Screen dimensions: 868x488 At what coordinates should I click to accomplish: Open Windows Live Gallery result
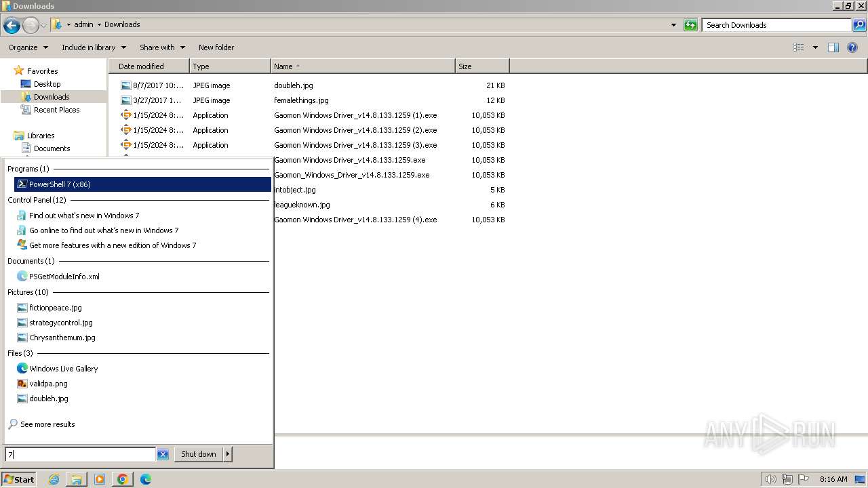(x=63, y=369)
